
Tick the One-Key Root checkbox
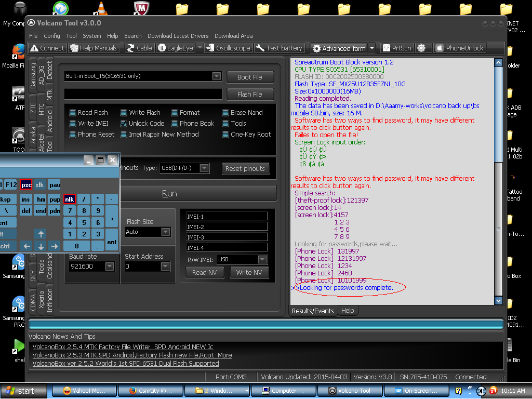click(225, 135)
